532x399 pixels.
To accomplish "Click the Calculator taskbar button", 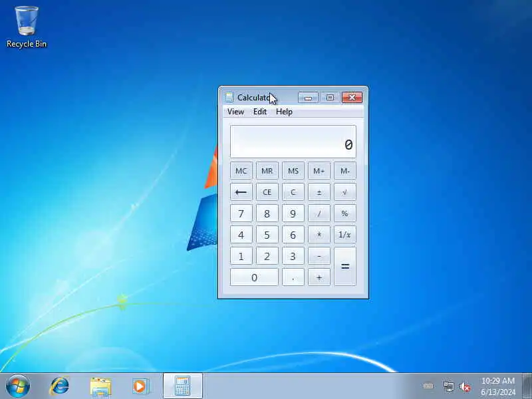I will (x=183, y=386).
